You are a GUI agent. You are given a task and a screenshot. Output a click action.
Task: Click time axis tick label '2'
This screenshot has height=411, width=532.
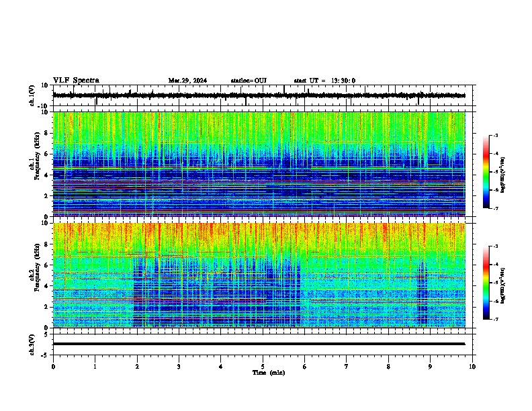tap(137, 367)
